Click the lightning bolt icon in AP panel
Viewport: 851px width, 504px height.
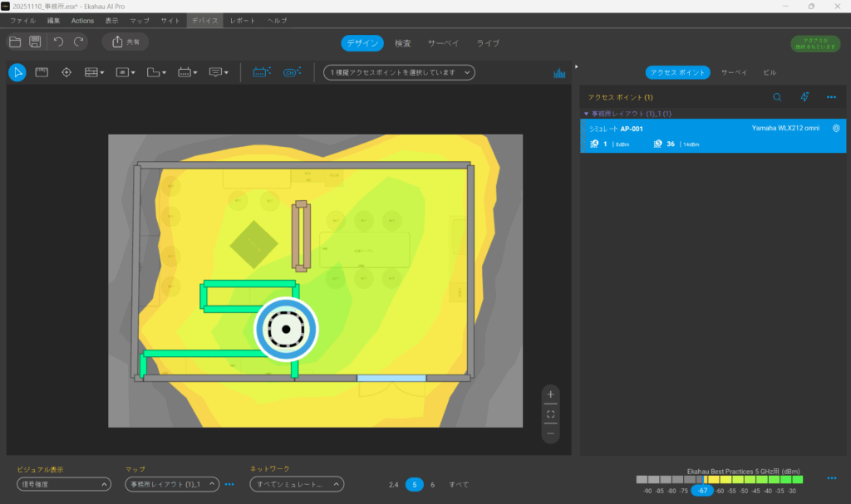click(804, 97)
